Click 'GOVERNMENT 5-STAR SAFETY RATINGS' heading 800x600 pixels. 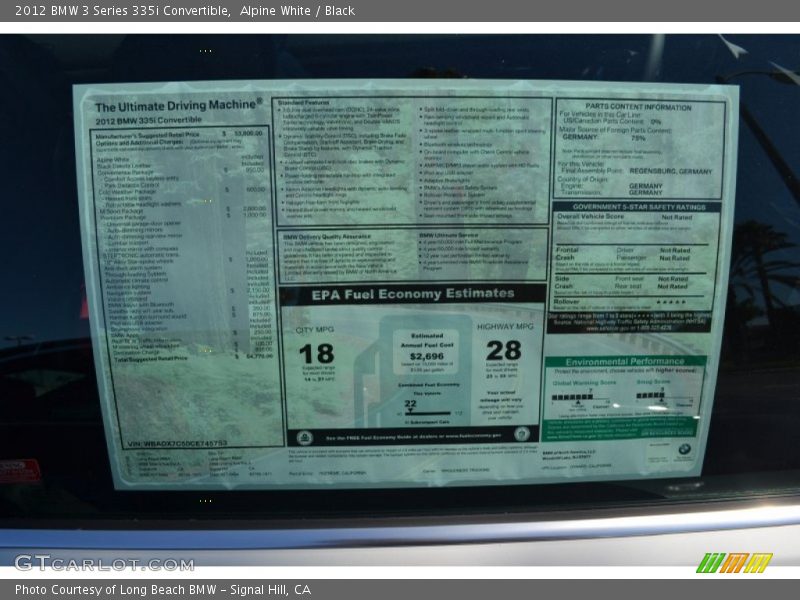point(639,207)
